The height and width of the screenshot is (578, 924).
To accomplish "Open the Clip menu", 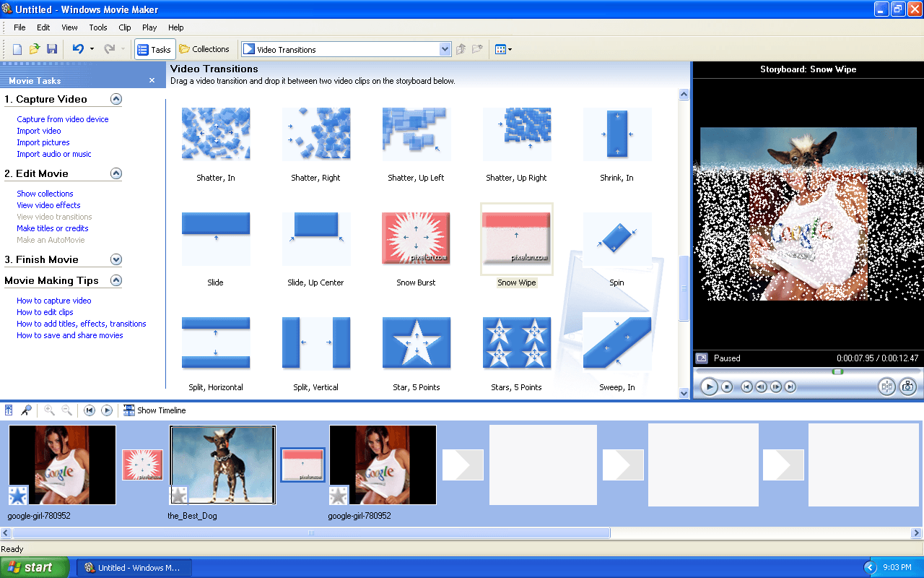I will click(125, 27).
